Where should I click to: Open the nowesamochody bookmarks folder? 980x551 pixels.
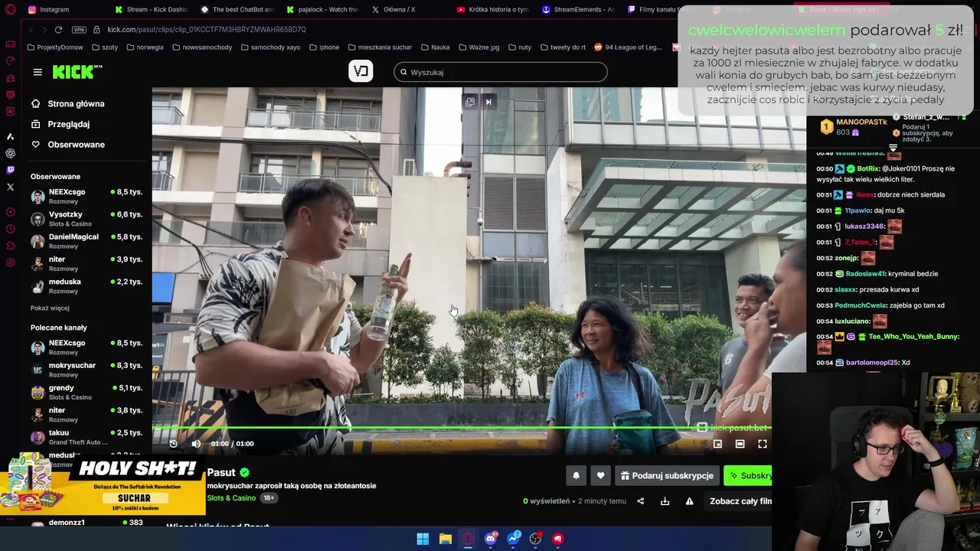tap(202, 47)
